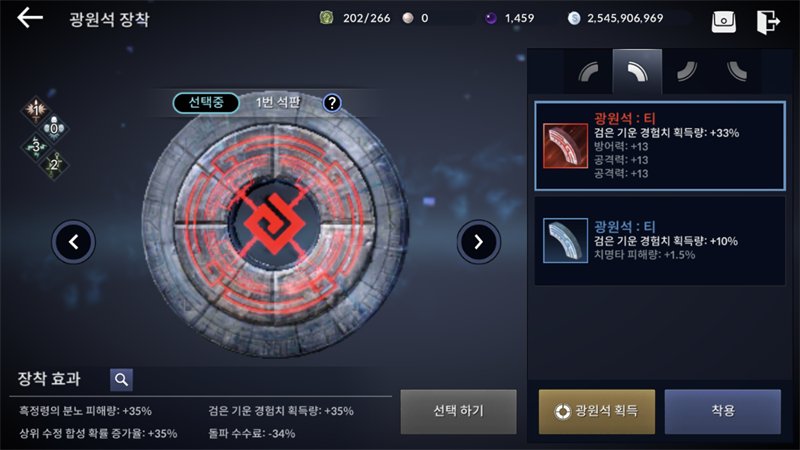Select the diamond icon labeled 3
This screenshot has width=800, height=450.
coord(36,147)
